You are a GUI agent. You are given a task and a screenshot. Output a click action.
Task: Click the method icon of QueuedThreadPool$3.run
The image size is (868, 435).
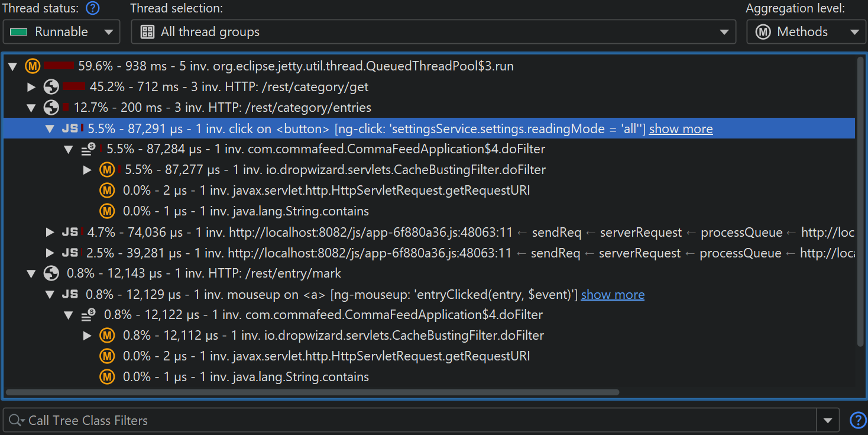click(33, 66)
